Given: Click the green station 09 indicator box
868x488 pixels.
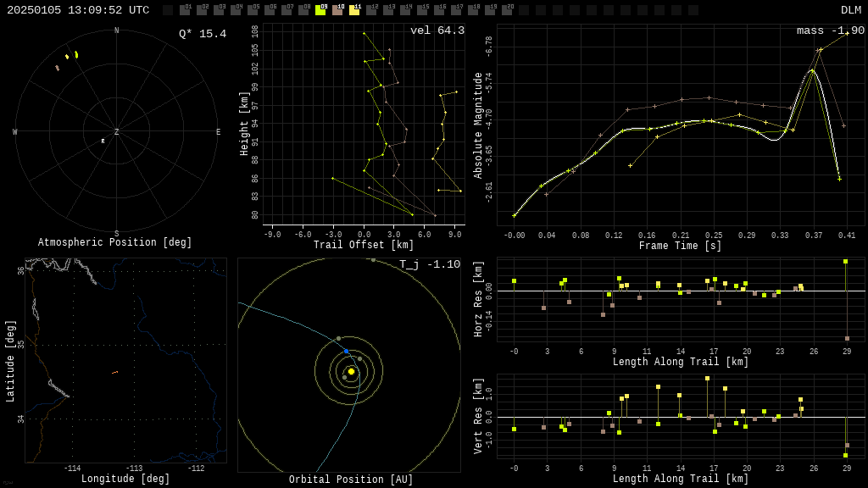Looking at the screenshot, I should click(320, 10).
